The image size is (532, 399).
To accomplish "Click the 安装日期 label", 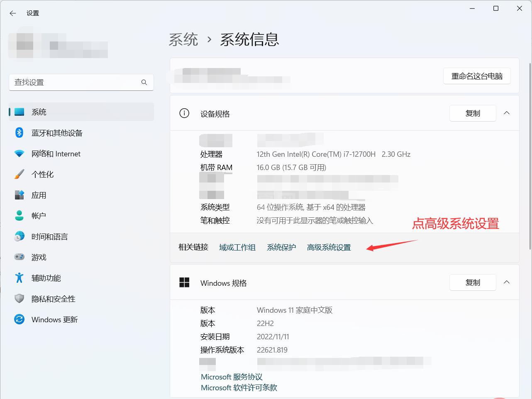I will click(215, 337).
